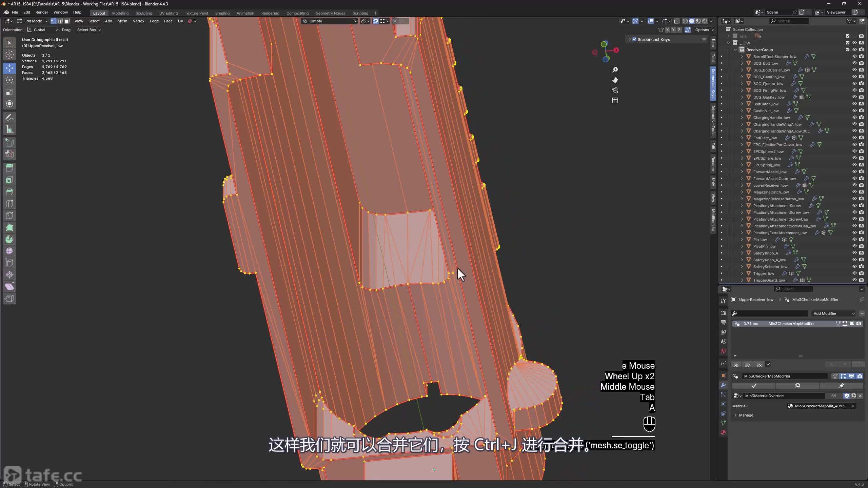868x488 pixels.
Task: Select the Move tool in the toolbar
Action: click(x=9, y=68)
